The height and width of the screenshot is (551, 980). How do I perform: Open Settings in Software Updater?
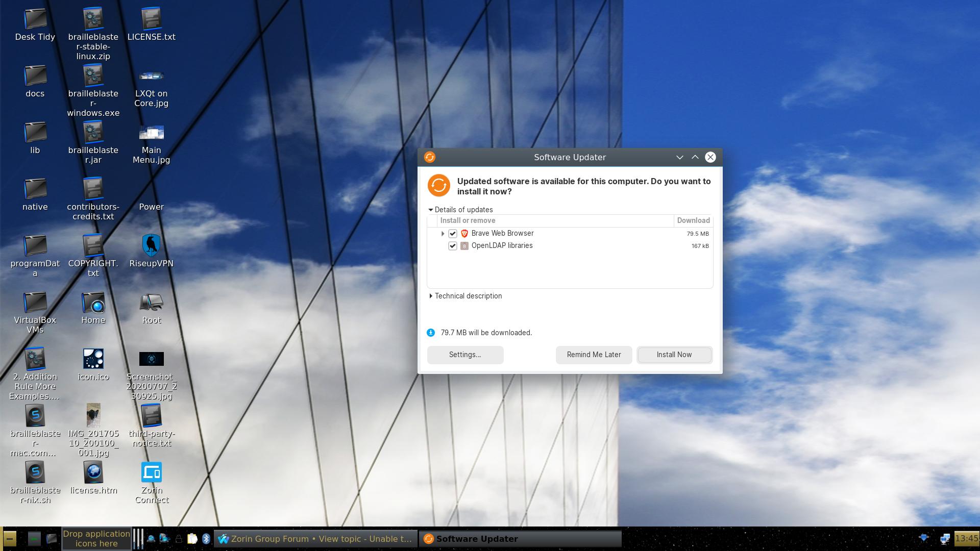coord(464,355)
